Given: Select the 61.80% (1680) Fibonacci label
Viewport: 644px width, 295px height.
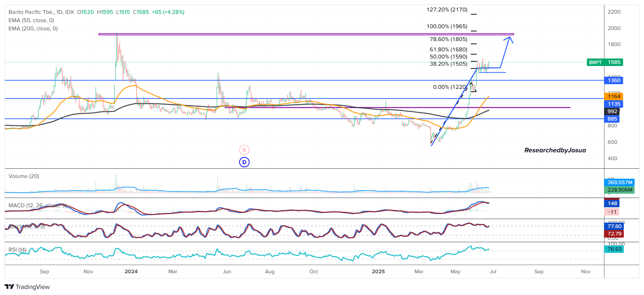Looking at the screenshot, I should 449,50.
